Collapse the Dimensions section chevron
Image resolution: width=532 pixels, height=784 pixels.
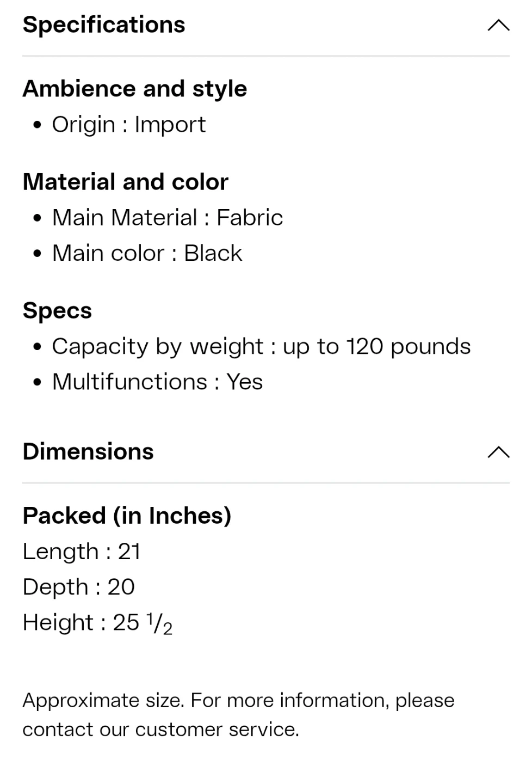498,452
